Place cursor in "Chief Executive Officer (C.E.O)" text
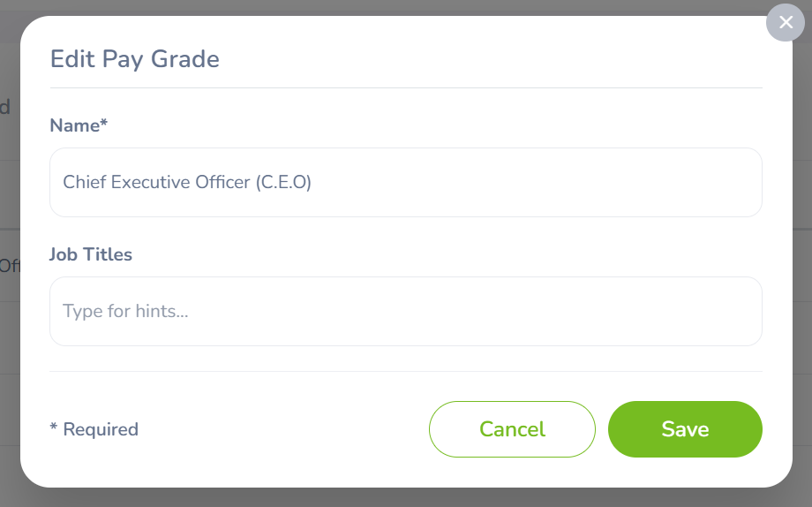Image resolution: width=812 pixels, height=507 pixels. pyautogui.click(x=187, y=182)
